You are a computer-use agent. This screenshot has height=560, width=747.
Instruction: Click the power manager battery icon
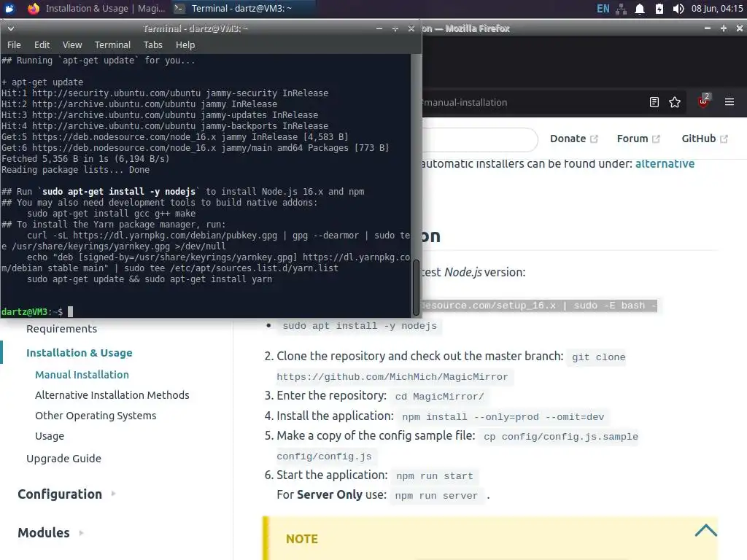coord(659,9)
